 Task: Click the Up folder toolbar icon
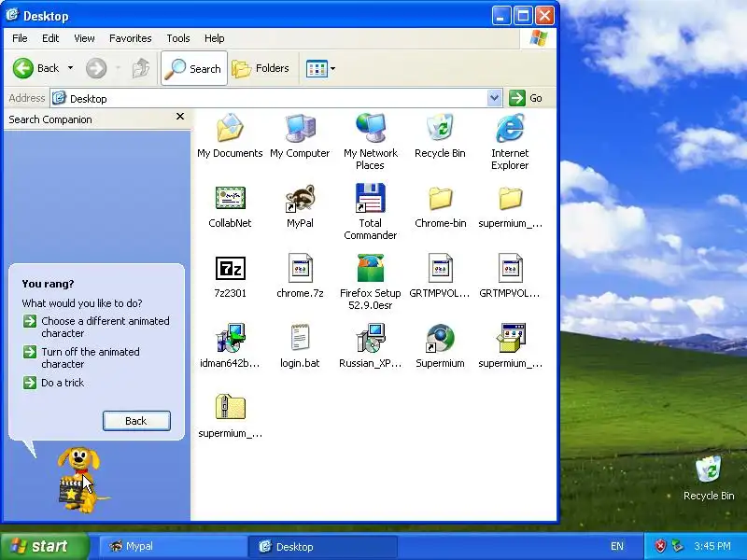[141, 68]
